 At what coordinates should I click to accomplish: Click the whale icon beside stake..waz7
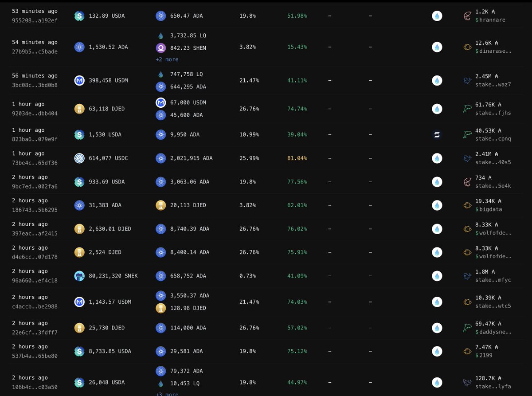(467, 81)
